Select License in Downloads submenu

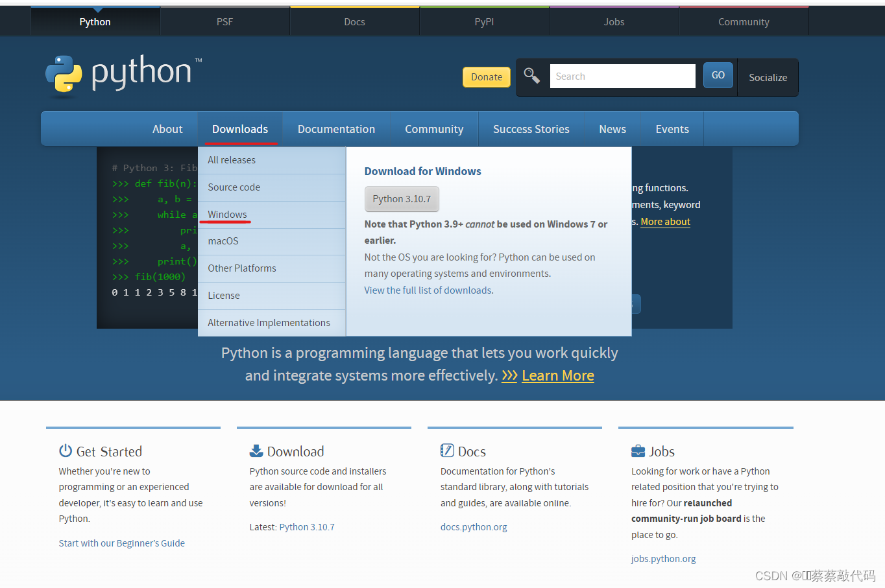pos(272,296)
